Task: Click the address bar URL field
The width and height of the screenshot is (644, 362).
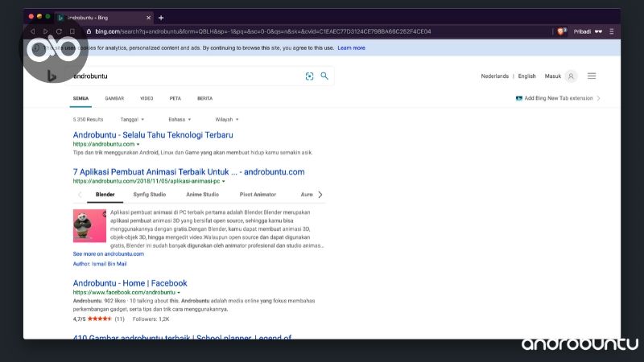Action: tap(263, 31)
